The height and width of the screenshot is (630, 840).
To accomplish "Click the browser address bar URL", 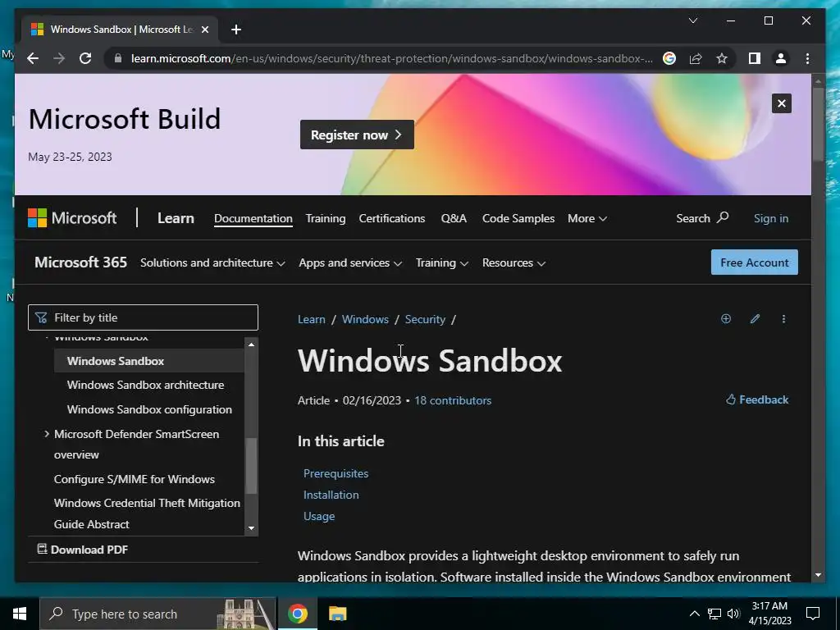I will click(391, 58).
